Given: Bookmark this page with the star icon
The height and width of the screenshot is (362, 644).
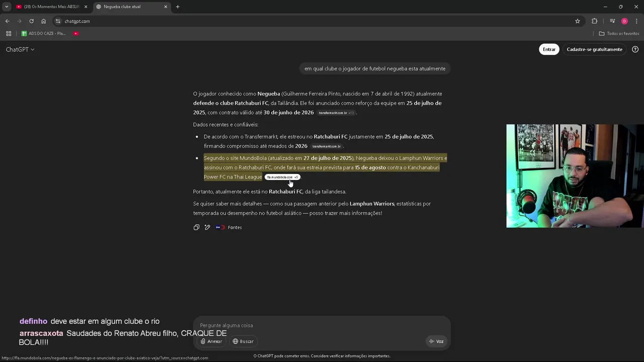Looking at the screenshot, I should point(578,21).
